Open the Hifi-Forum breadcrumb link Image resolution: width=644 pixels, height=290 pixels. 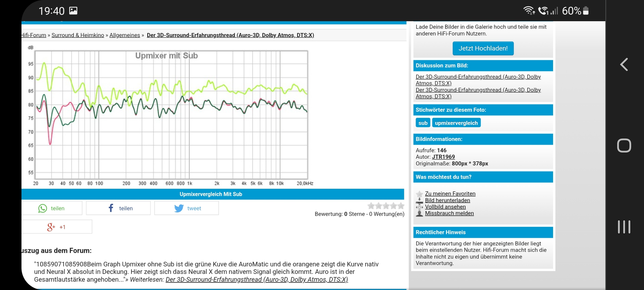pos(34,35)
